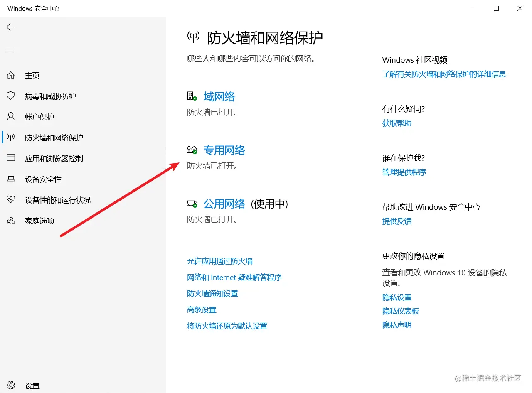
Task: Click the 有什么疑问? heading
Action: click(x=404, y=109)
